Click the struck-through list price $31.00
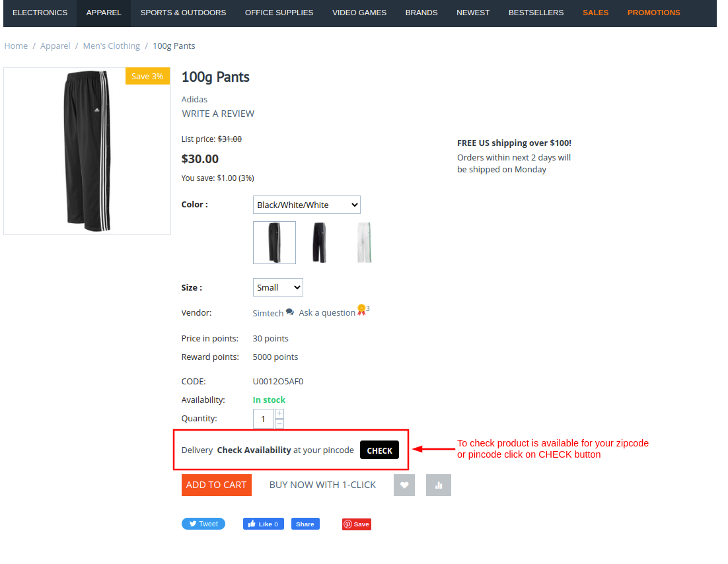 coord(230,139)
